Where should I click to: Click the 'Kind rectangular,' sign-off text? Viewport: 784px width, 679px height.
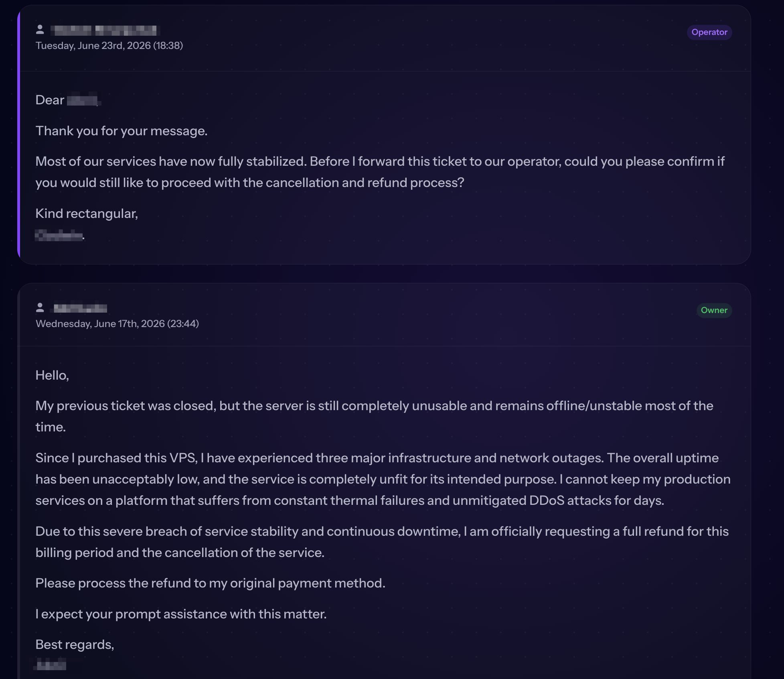click(x=87, y=213)
